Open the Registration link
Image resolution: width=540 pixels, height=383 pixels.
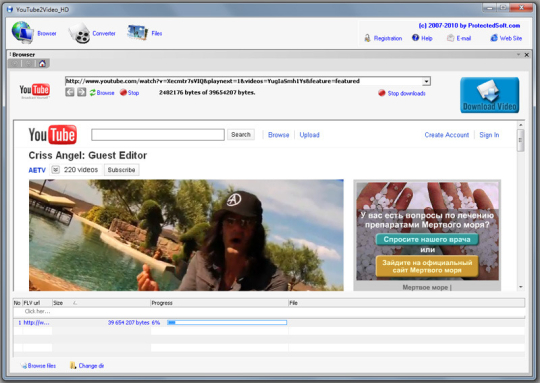tap(388, 38)
